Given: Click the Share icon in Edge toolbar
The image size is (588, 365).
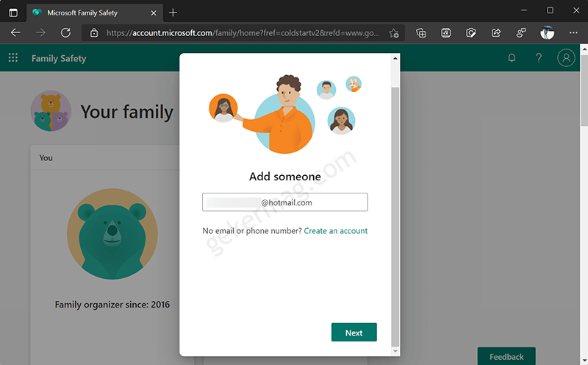Looking at the screenshot, I should coord(495,33).
